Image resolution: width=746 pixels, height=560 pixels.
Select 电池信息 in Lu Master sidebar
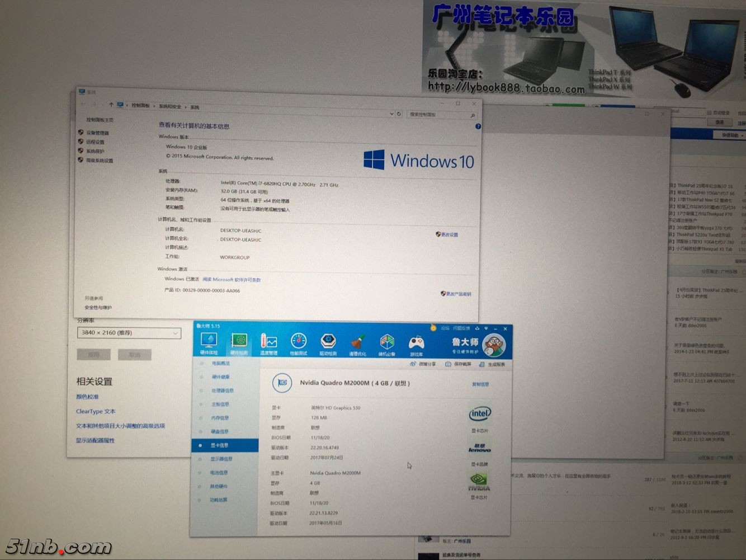(x=219, y=473)
